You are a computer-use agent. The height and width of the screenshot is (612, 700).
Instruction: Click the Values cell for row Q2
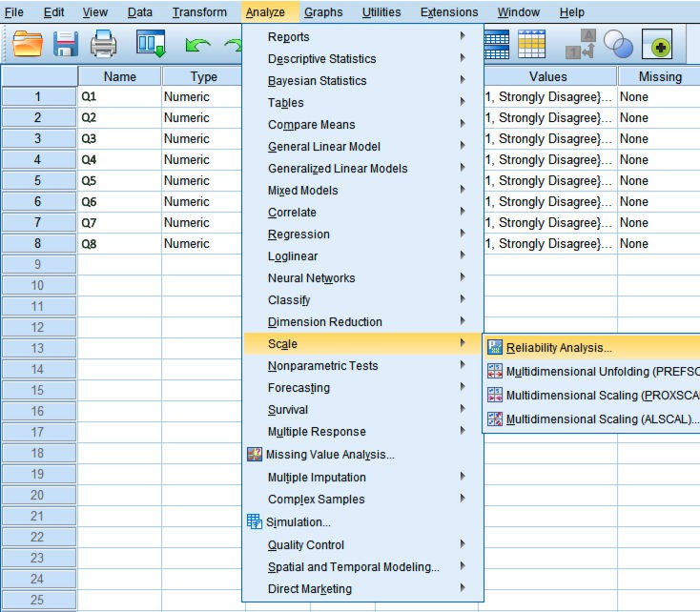(550, 117)
